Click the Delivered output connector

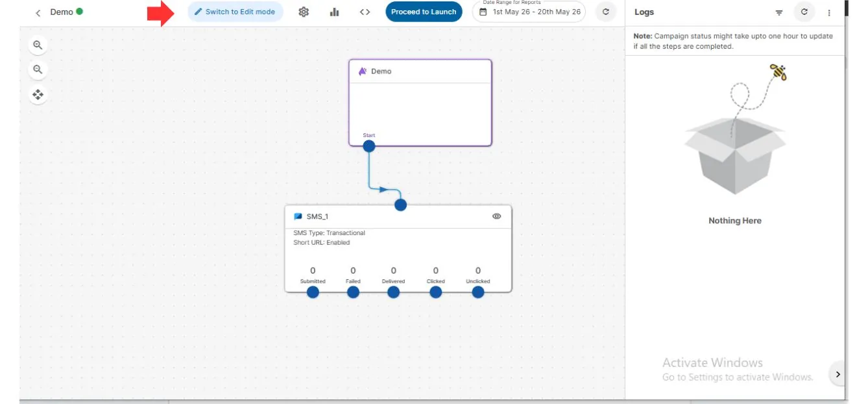tap(393, 292)
